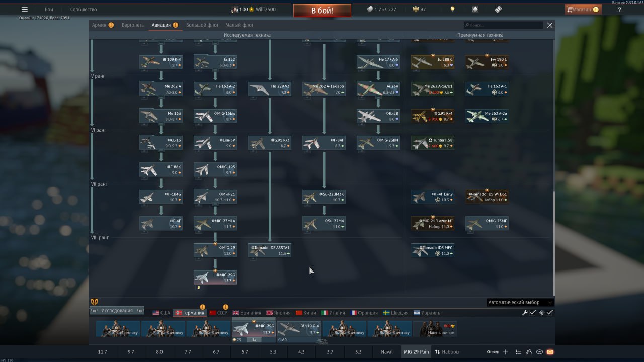Select the СССР nation tab

click(218, 313)
